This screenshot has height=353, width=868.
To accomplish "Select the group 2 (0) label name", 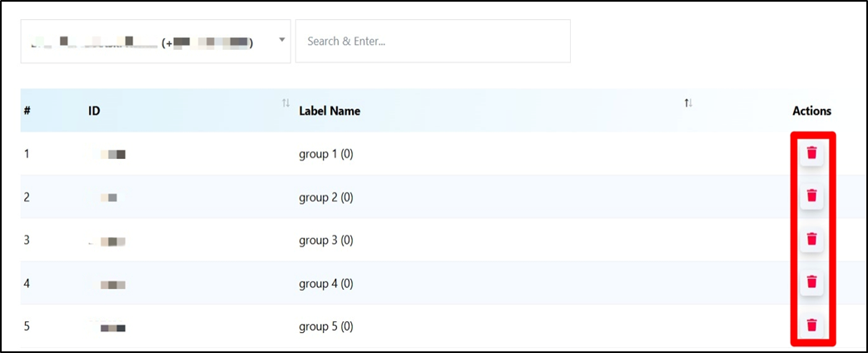I will point(326,197).
